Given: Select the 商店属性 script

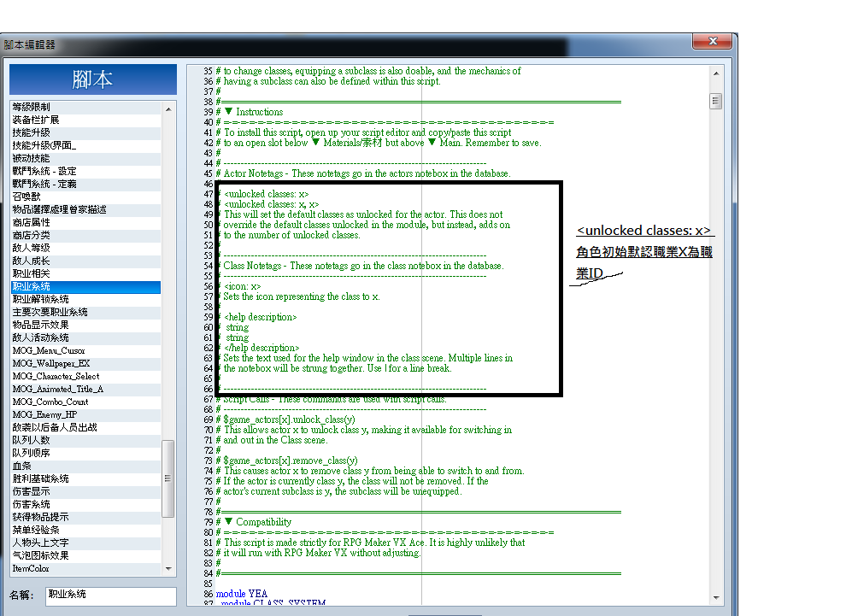Looking at the screenshot, I should pyautogui.click(x=85, y=223).
